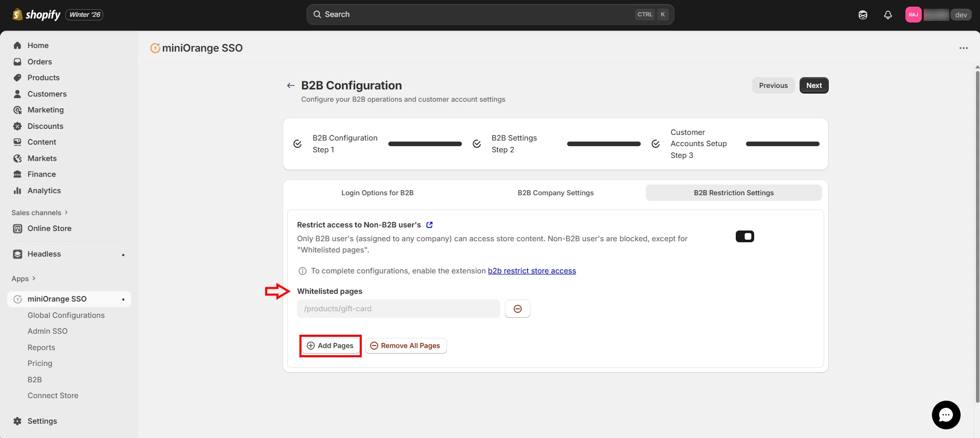Viewport: 980px width, 438px height.
Task: Click the search magnifier icon
Action: 317,14
